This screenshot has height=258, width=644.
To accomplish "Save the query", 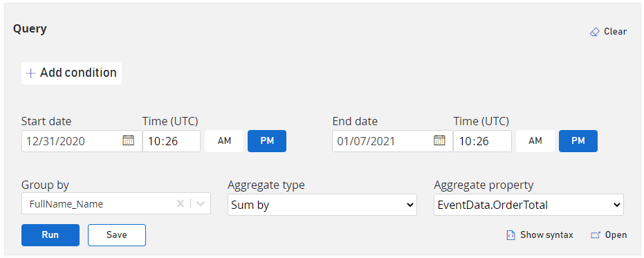I will [117, 235].
